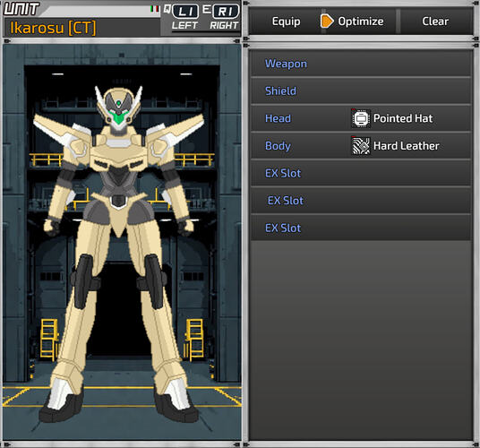The image size is (480, 448).
Task: Click the Q key hint icon
Action: point(167,9)
